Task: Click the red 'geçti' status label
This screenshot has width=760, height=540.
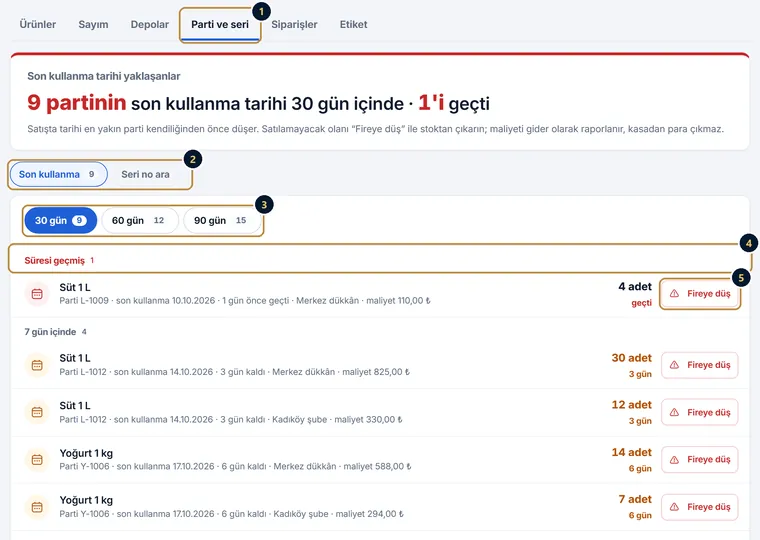Action: coord(641,303)
